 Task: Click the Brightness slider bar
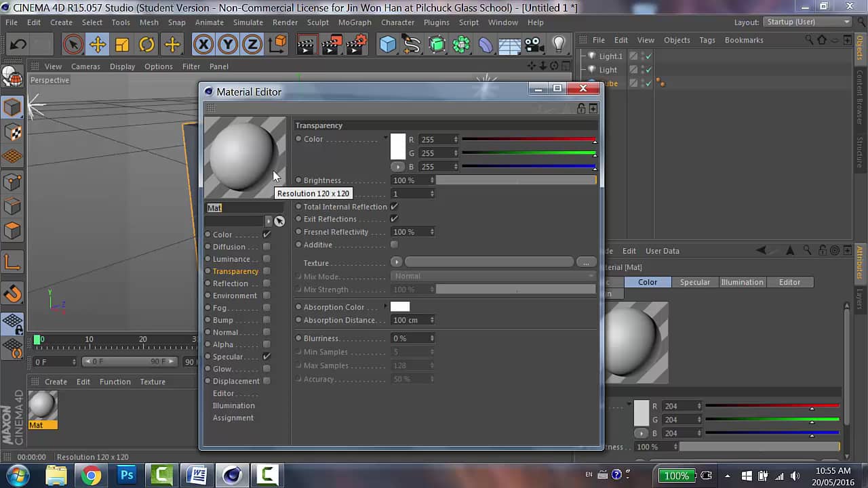[516, 180]
